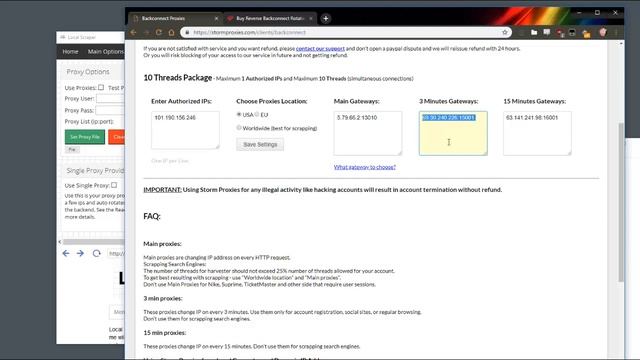Click the 'IMPORTANT:' underlined text
Image resolution: width=640 pixels, height=360 pixels.
[x=162, y=190]
